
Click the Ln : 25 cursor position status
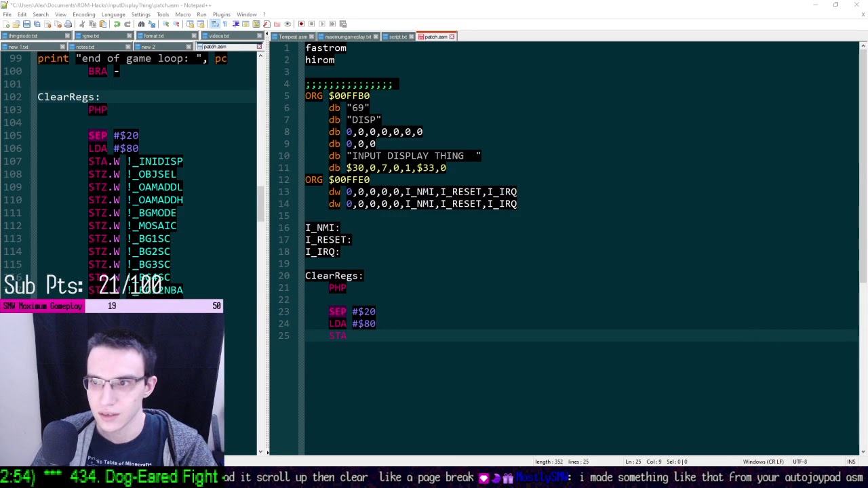coord(633,462)
